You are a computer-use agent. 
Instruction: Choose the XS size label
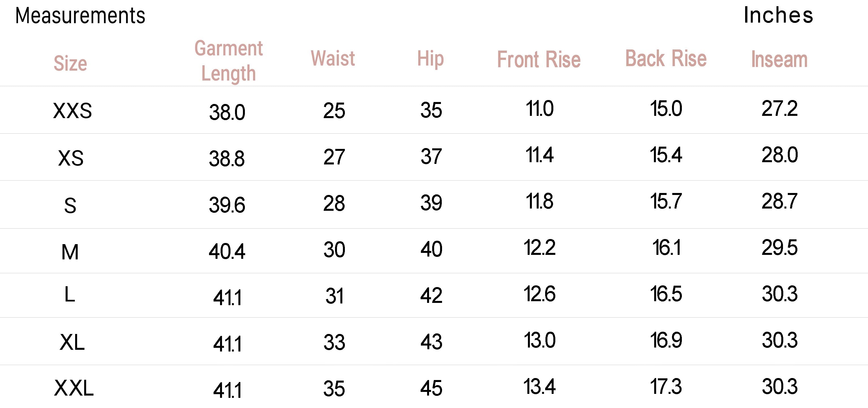pyautogui.click(x=70, y=158)
